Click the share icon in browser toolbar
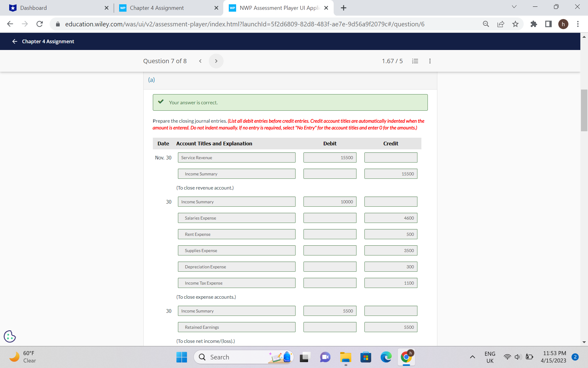Viewport: 588px width, 368px height. [x=500, y=24]
